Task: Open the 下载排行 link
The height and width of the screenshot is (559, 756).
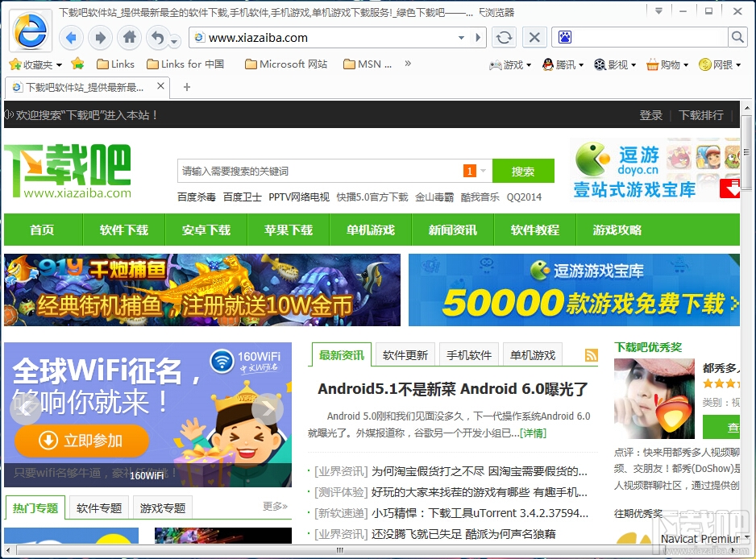Action: [701, 114]
